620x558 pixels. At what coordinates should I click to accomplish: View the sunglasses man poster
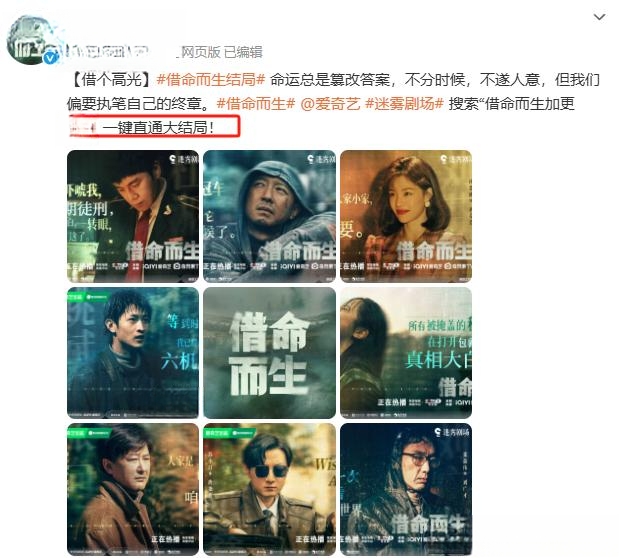click(269, 489)
